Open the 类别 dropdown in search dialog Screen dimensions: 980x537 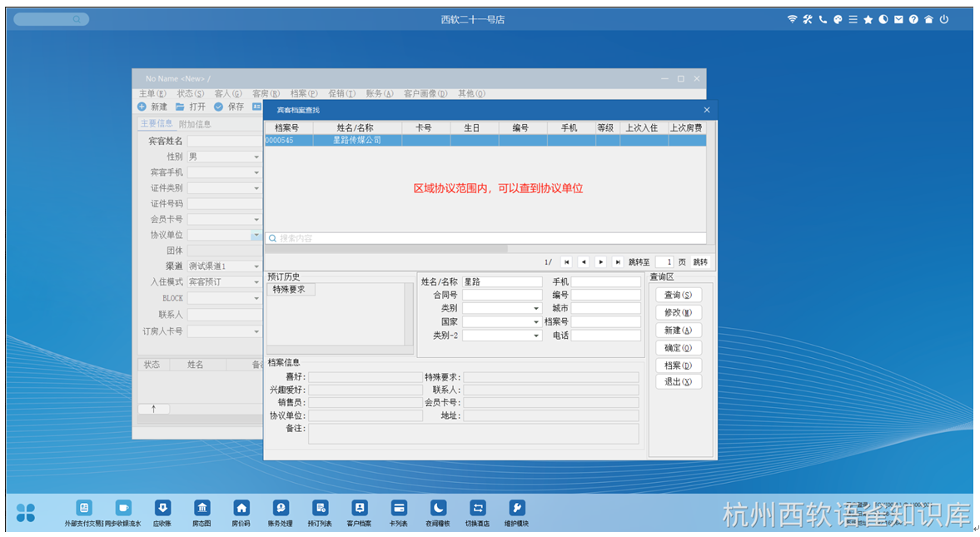pos(535,308)
